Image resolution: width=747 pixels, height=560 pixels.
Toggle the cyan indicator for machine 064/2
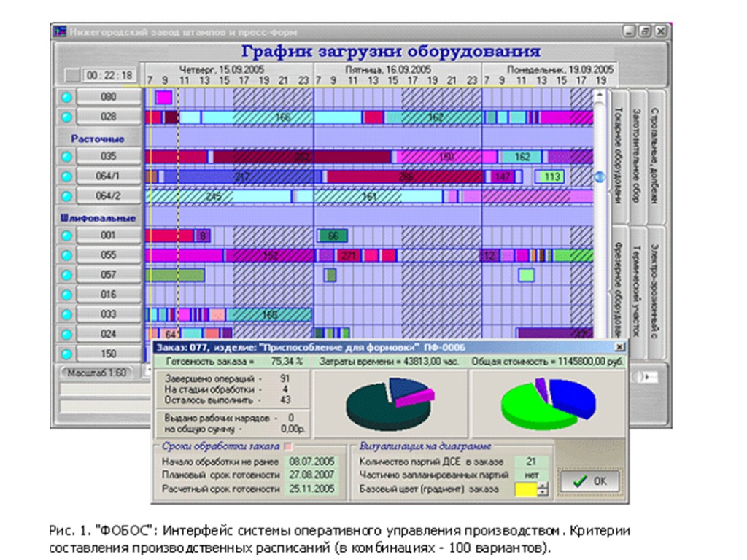[66, 195]
